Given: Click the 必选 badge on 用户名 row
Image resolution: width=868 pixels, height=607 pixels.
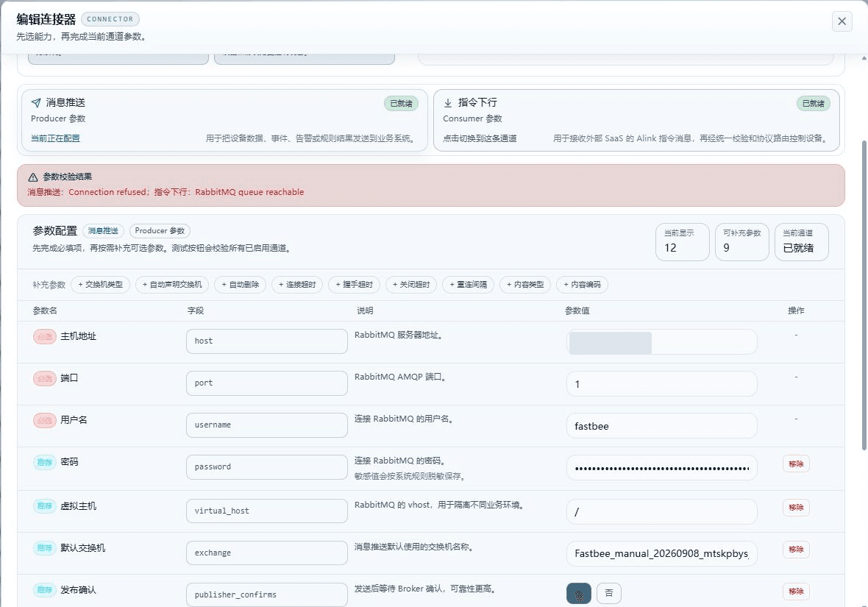Looking at the screenshot, I should click(x=45, y=420).
